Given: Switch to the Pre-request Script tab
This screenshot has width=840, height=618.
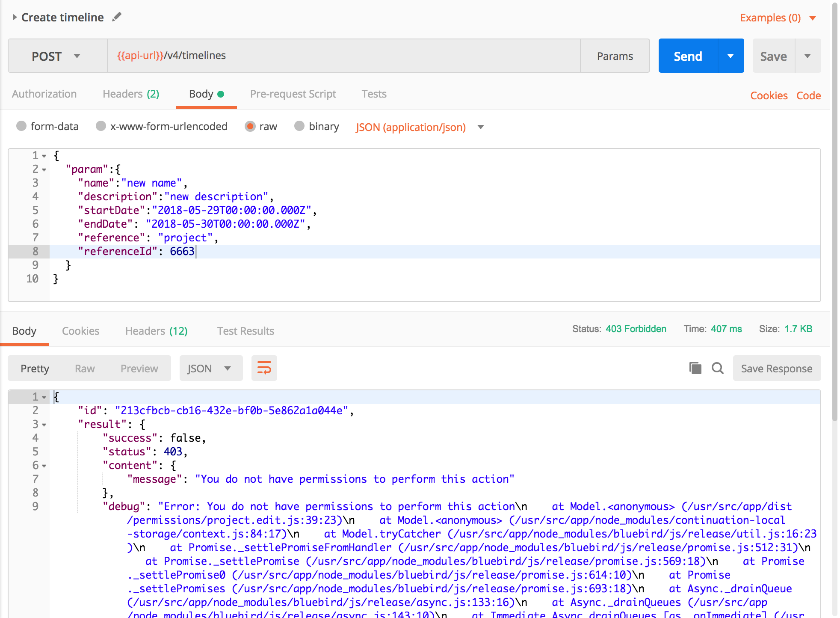Looking at the screenshot, I should [293, 94].
